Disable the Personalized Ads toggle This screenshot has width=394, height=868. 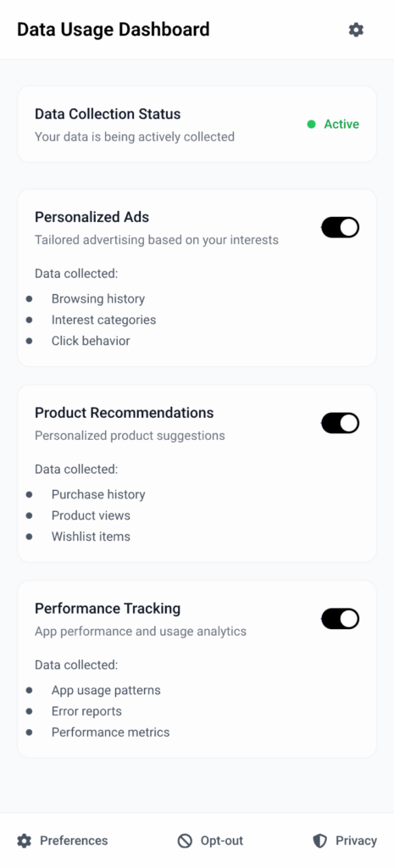(x=341, y=227)
